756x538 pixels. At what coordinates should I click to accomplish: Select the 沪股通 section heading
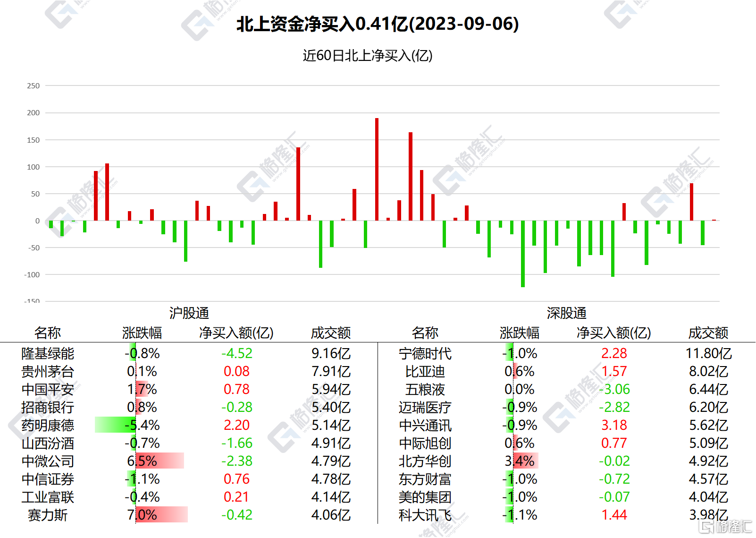[x=189, y=313]
